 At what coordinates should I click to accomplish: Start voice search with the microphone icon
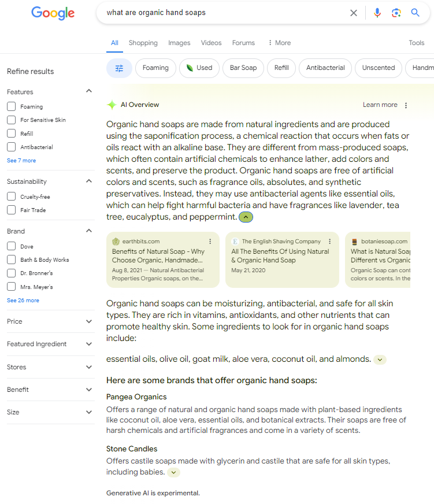click(x=377, y=13)
